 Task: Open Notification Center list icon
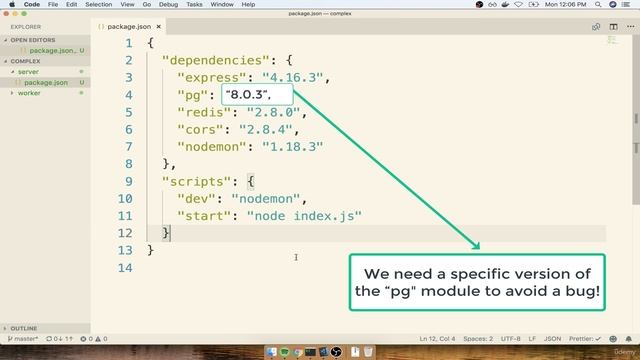[626, 4]
